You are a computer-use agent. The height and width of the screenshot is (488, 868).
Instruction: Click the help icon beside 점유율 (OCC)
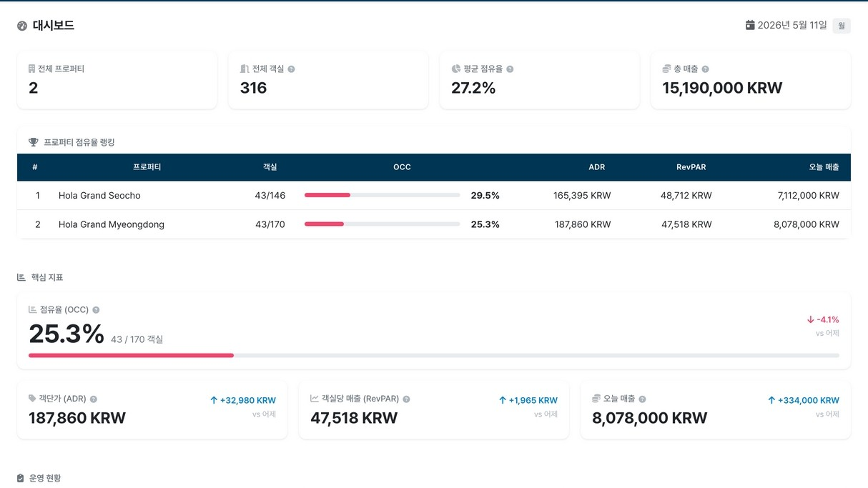click(x=96, y=310)
